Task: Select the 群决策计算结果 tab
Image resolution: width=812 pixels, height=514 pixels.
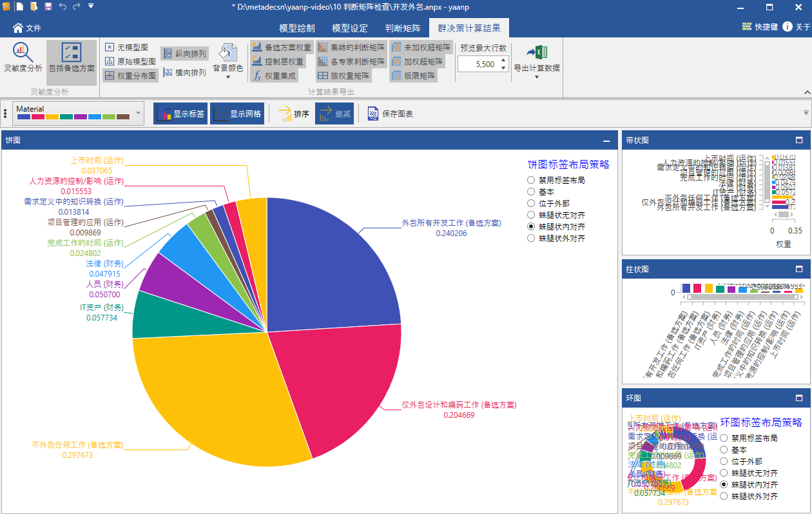Action: [x=469, y=28]
